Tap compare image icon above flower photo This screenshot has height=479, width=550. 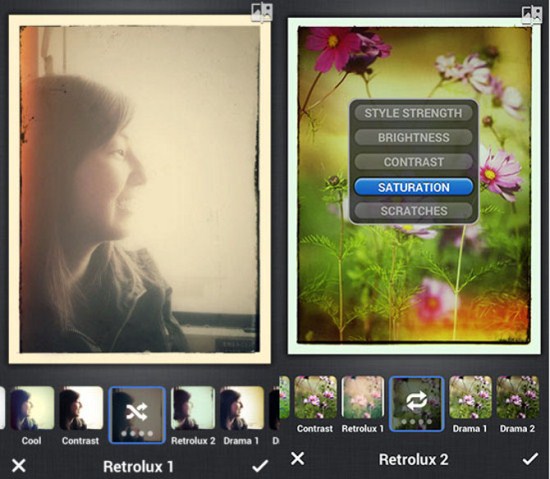(532, 14)
